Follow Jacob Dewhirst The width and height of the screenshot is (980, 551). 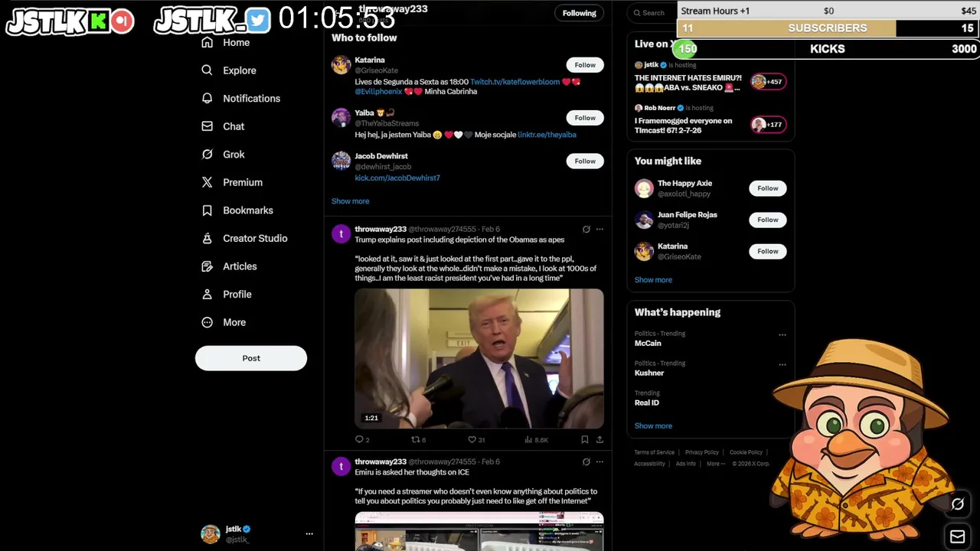coord(585,161)
